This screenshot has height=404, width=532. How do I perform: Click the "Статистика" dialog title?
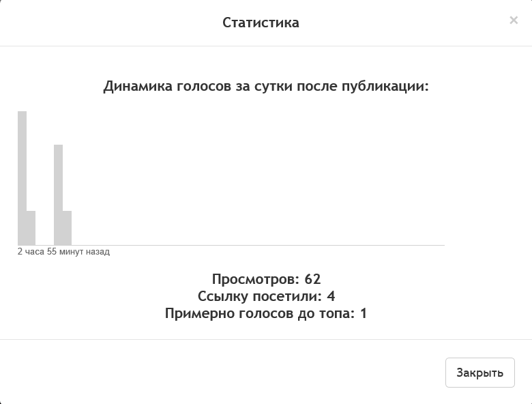click(261, 23)
